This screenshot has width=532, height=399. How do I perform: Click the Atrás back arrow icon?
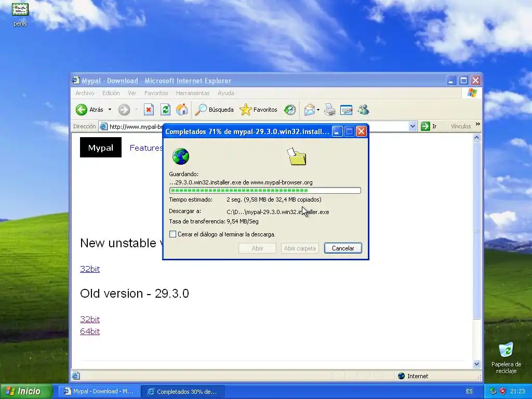82,110
